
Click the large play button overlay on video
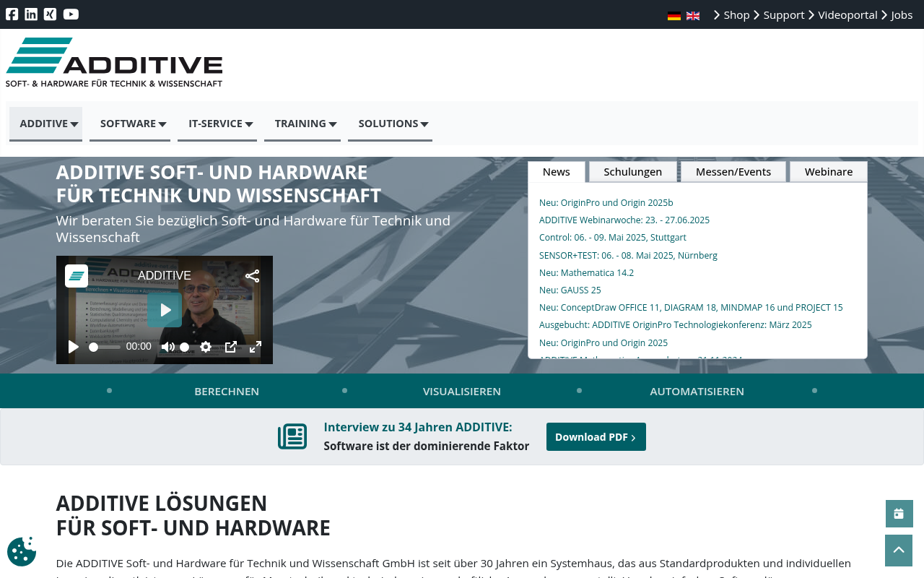click(x=165, y=310)
